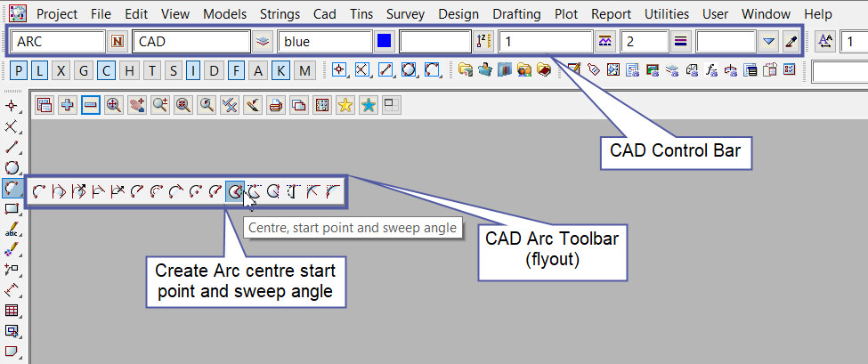The height and width of the screenshot is (364, 868).
Task: Open the Project menu
Action: click(57, 14)
